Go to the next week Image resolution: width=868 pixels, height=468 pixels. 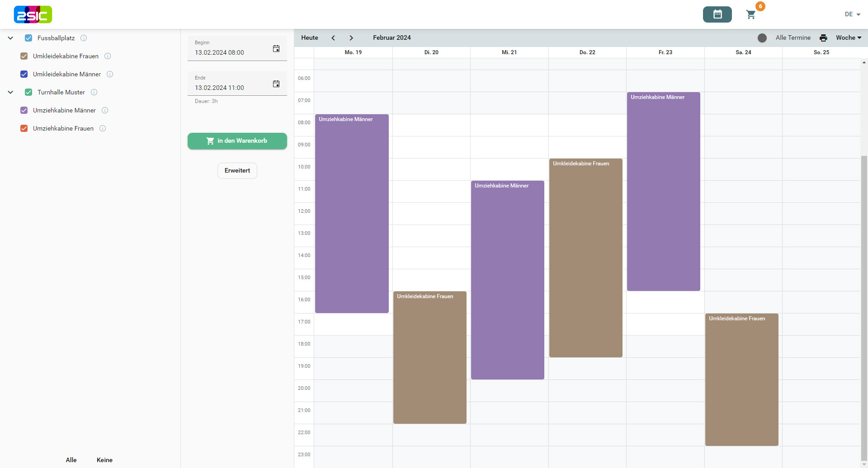(x=351, y=38)
